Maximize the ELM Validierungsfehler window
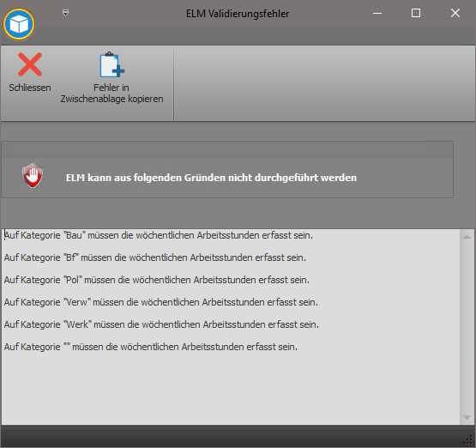Image resolution: width=476 pixels, height=448 pixels. pyautogui.click(x=416, y=13)
